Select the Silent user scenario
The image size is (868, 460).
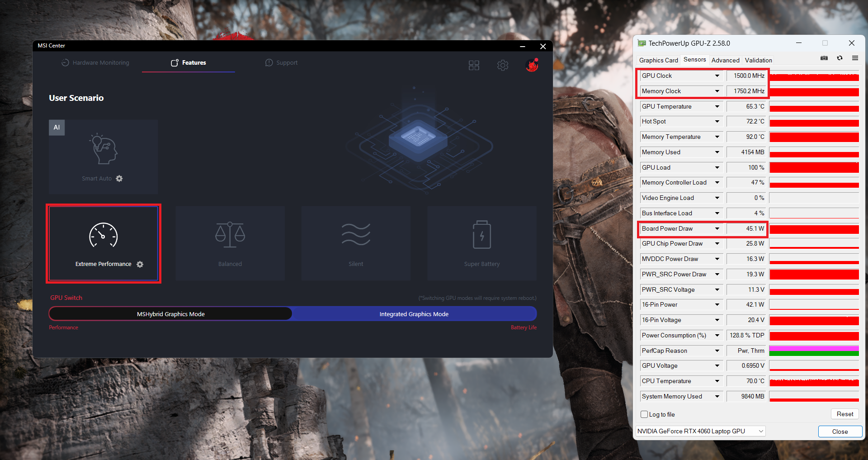pyautogui.click(x=356, y=243)
